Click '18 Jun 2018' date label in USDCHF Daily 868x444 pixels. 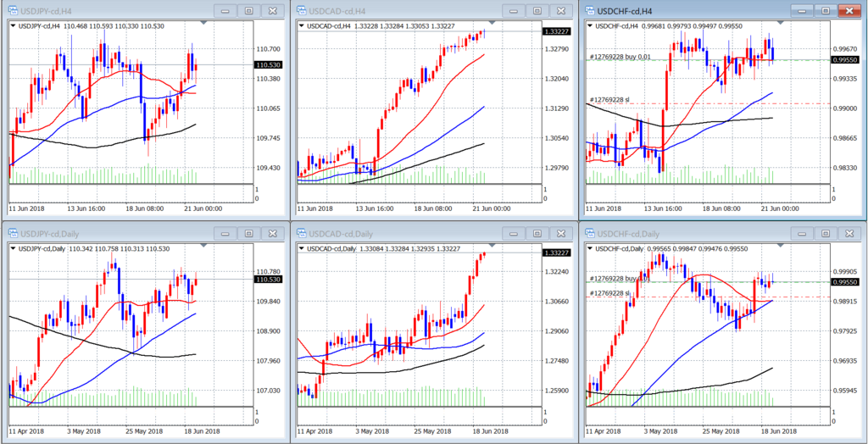click(778, 430)
